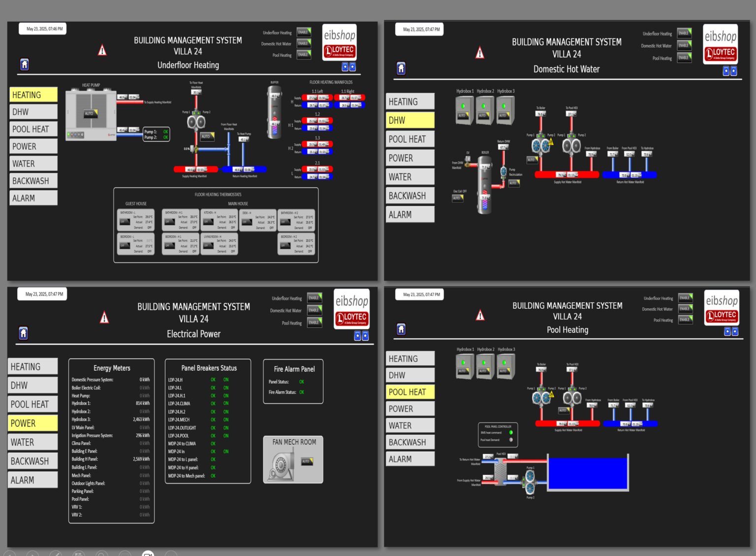This screenshot has height=556, width=756.
Task: Open BACKWASH menu on Electrical Power page
Action: click(32, 461)
